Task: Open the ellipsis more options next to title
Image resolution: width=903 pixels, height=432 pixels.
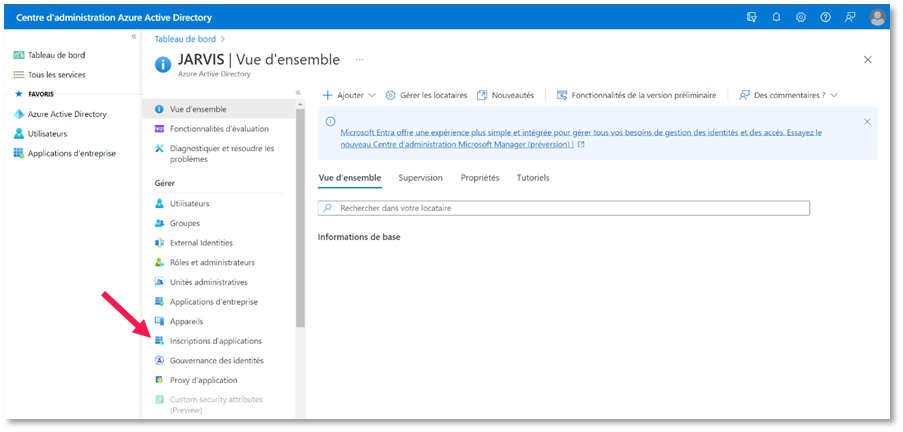Action: [359, 59]
